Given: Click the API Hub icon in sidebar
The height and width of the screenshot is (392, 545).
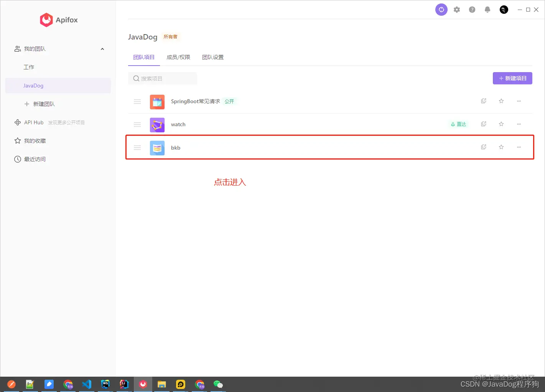Looking at the screenshot, I should pyautogui.click(x=18, y=122).
